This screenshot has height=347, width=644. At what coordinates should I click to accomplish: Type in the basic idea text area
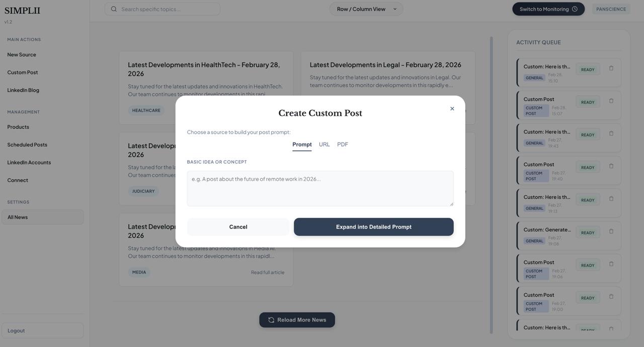coord(320,188)
